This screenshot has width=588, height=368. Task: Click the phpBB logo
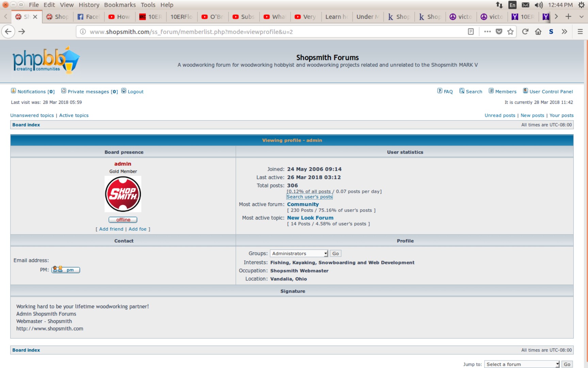pos(46,60)
